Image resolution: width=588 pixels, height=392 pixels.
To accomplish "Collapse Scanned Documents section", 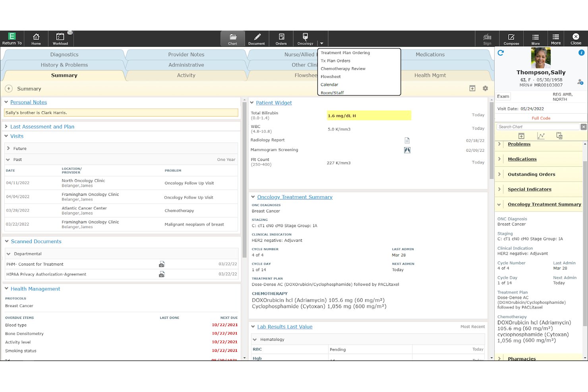I will tap(7, 241).
